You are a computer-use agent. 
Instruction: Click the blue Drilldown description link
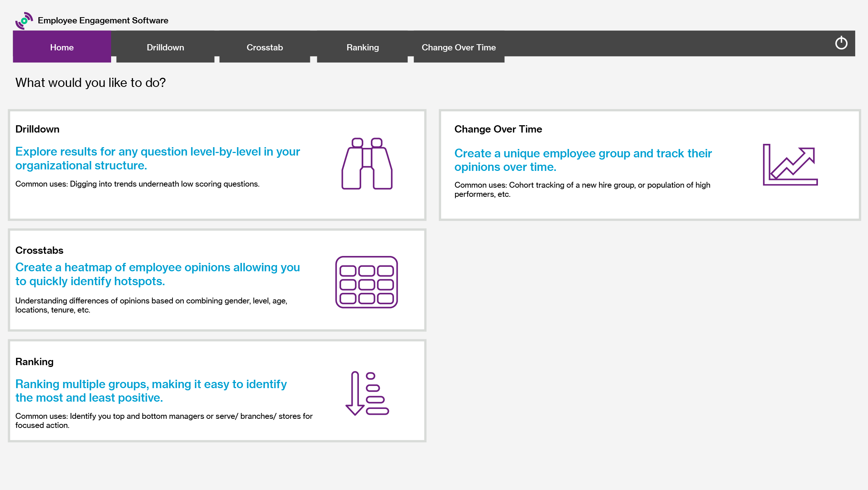[157, 158]
